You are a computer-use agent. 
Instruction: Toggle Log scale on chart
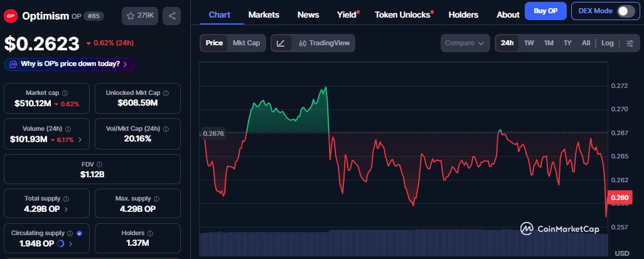608,43
